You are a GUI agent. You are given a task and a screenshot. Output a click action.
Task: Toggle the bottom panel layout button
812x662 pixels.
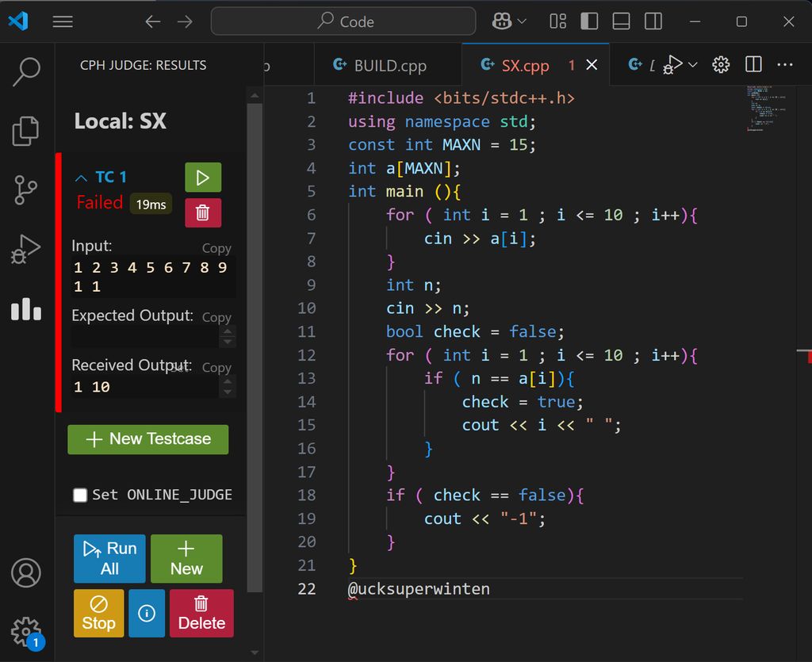(x=621, y=21)
